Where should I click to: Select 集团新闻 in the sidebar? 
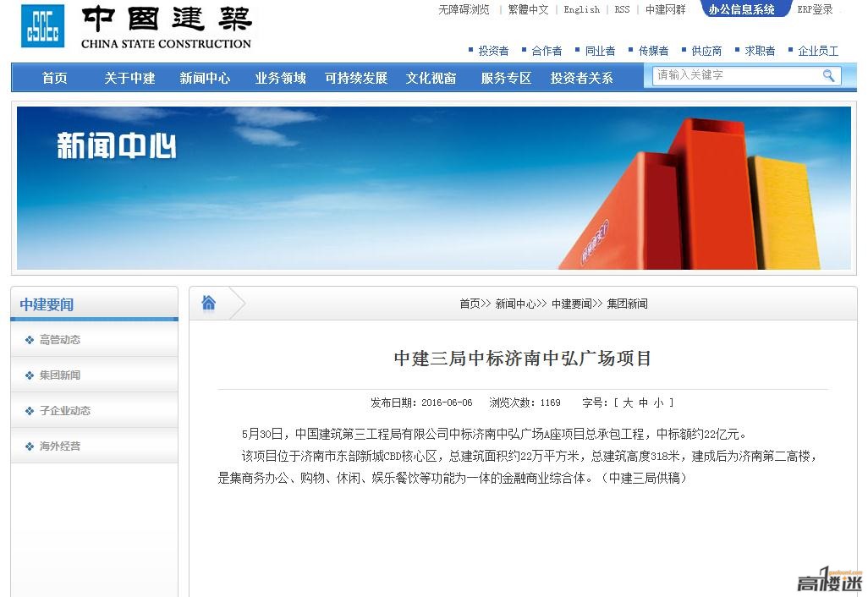point(60,375)
